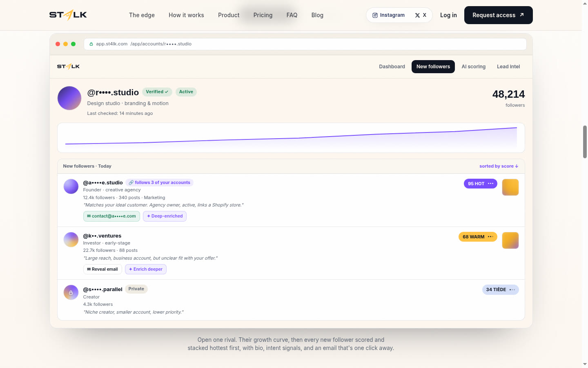Viewport: 588px width, 368px height.
Task: Open the Product nav link
Action: point(229,15)
